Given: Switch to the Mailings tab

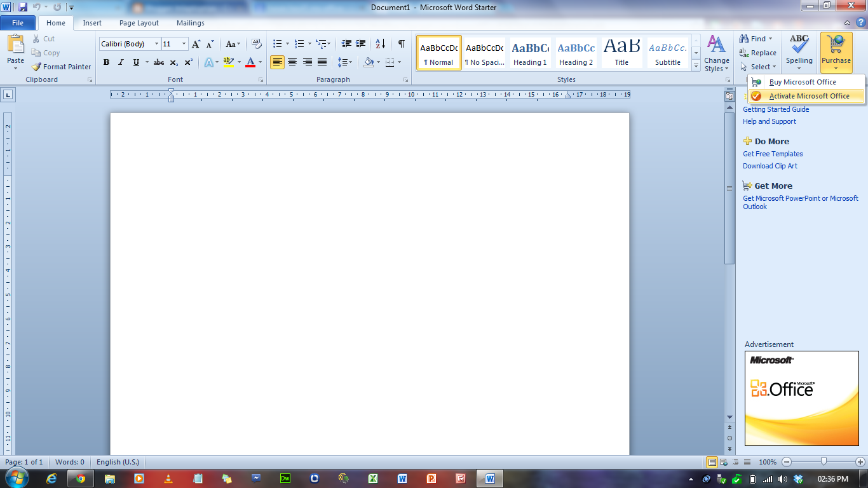Looking at the screenshot, I should click(x=191, y=23).
